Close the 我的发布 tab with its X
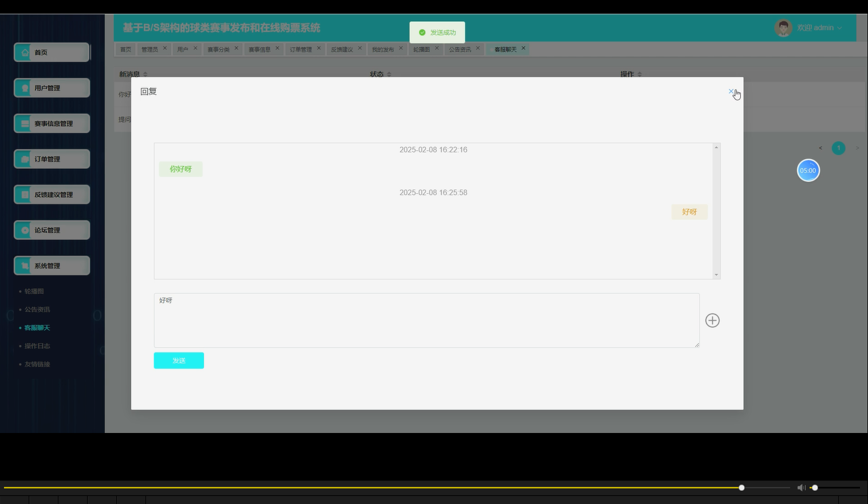This screenshot has height=504, width=868. tap(401, 48)
